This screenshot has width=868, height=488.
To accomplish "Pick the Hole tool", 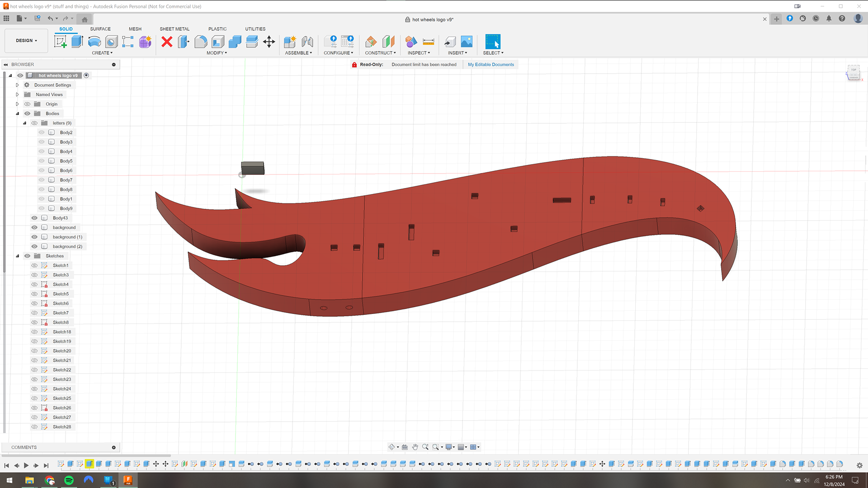I will pyautogui.click(x=111, y=42).
